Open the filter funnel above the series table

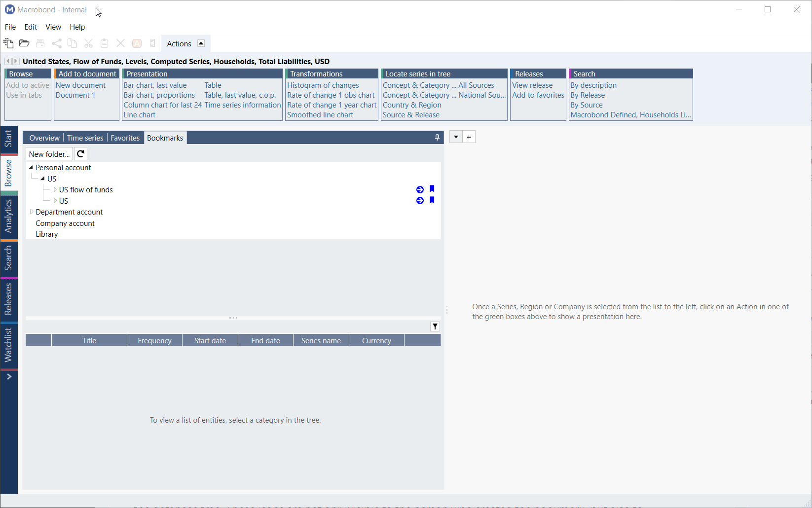click(435, 327)
